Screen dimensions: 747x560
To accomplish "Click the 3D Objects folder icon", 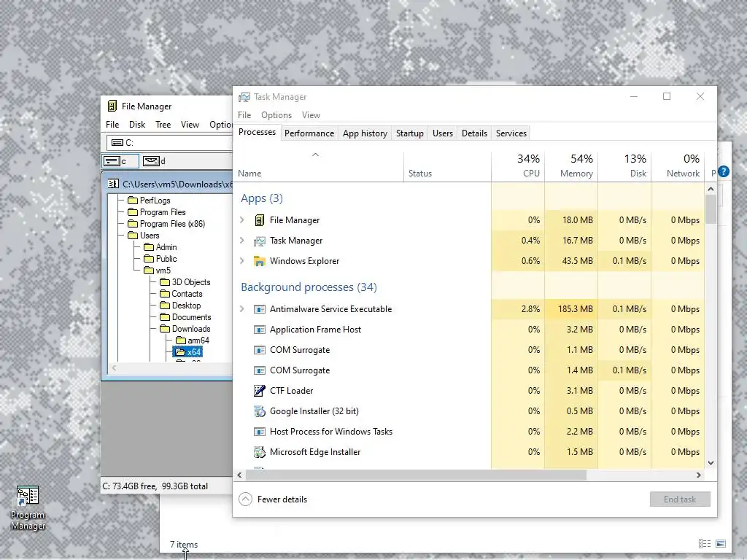I will click(165, 282).
